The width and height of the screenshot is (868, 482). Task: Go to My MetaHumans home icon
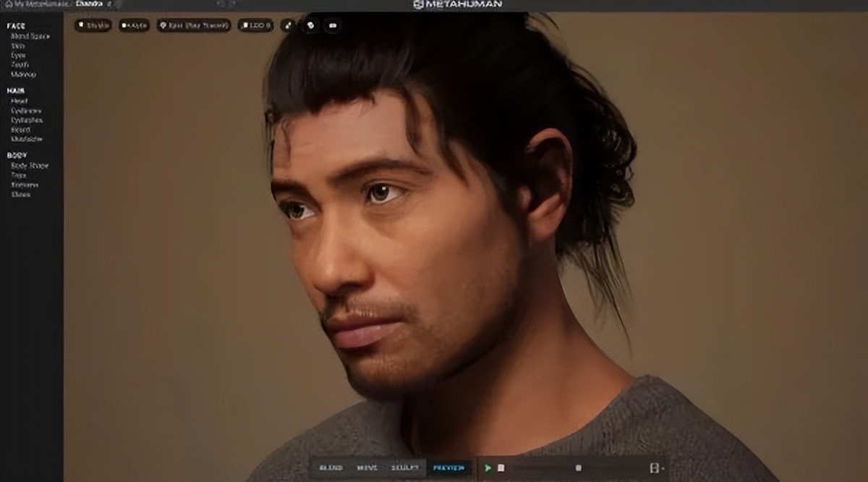[x=8, y=4]
